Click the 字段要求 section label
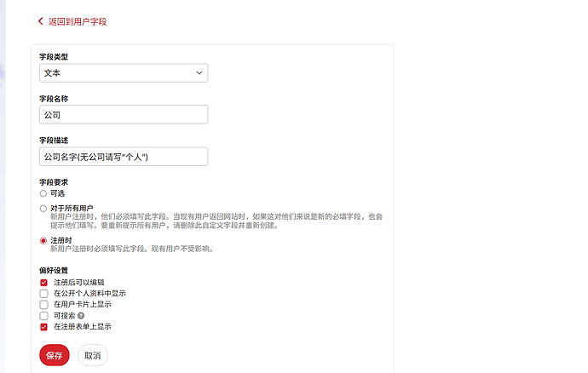The image size is (588, 373). [x=54, y=182]
